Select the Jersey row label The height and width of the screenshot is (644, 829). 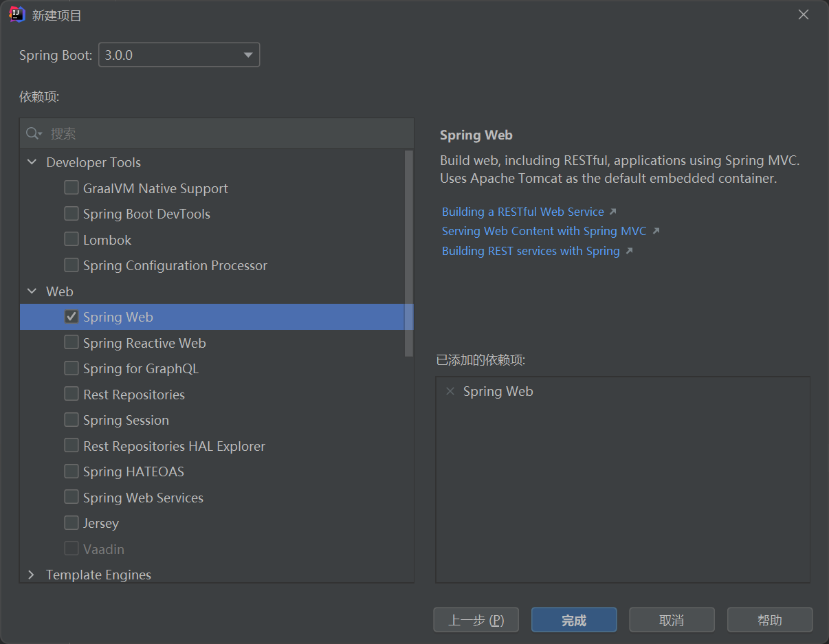tap(101, 523)
